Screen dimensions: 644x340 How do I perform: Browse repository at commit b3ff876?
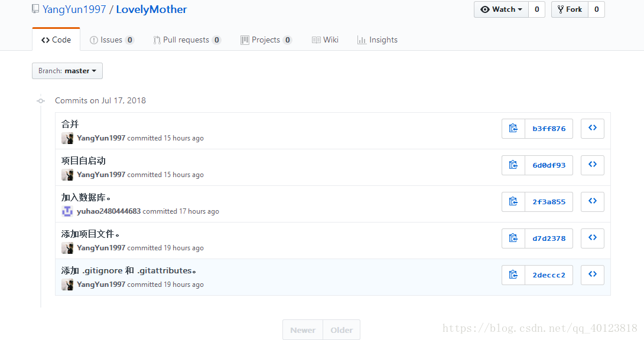(x=592, y=128)
